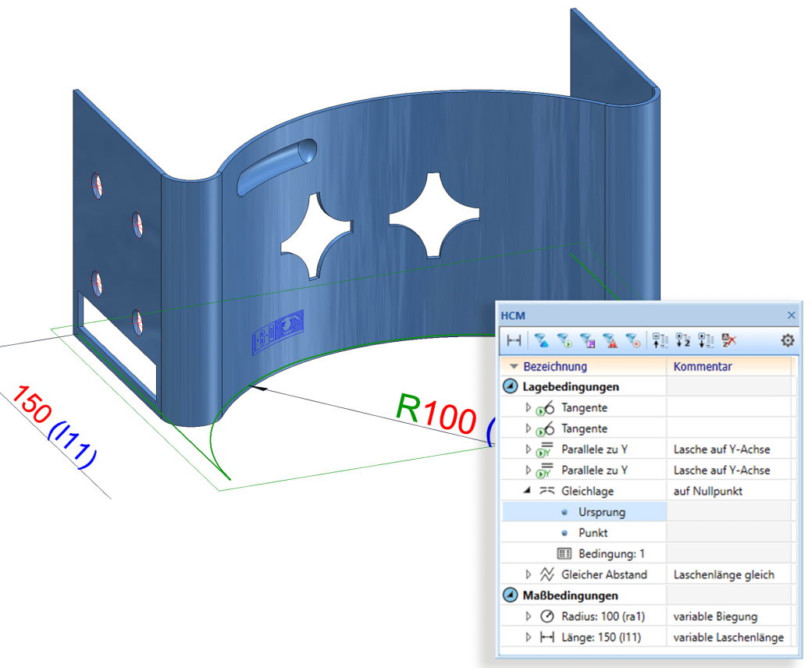Click the Ursprung bullet icon
The height and width of the screenshot is (668, 812).
click(x=564, y=512)
